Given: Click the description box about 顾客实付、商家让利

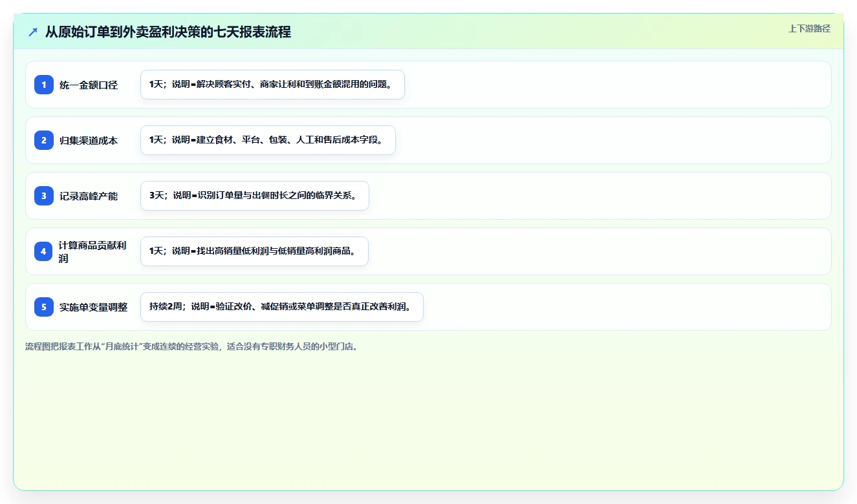Looking at the screenshot, I should [272, 85].
